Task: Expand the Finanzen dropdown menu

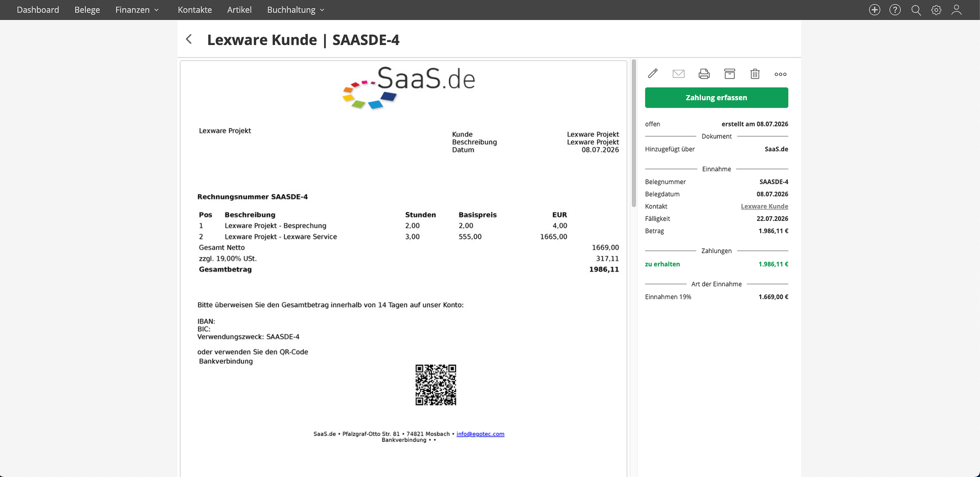Action: pos(137,10)
